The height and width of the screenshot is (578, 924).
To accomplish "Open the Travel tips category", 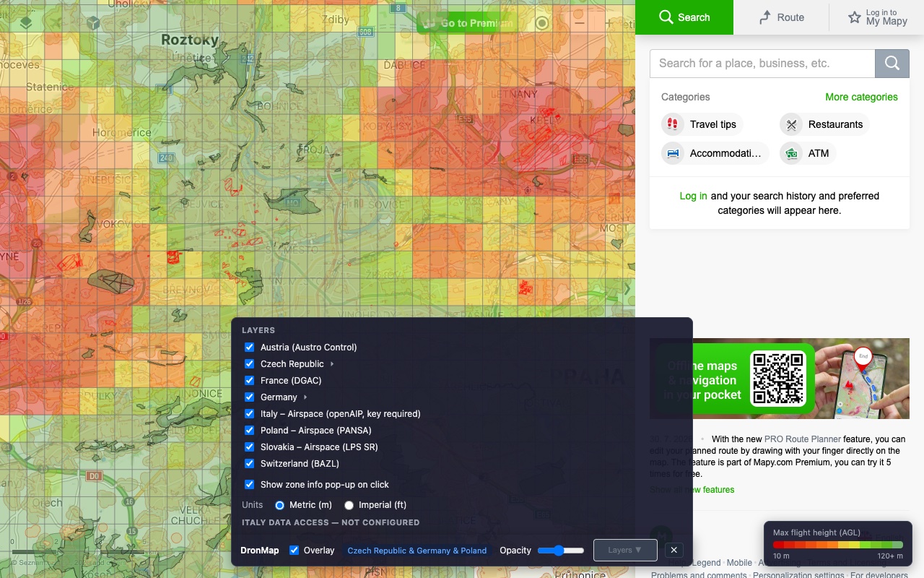I will tap(702, 124).
